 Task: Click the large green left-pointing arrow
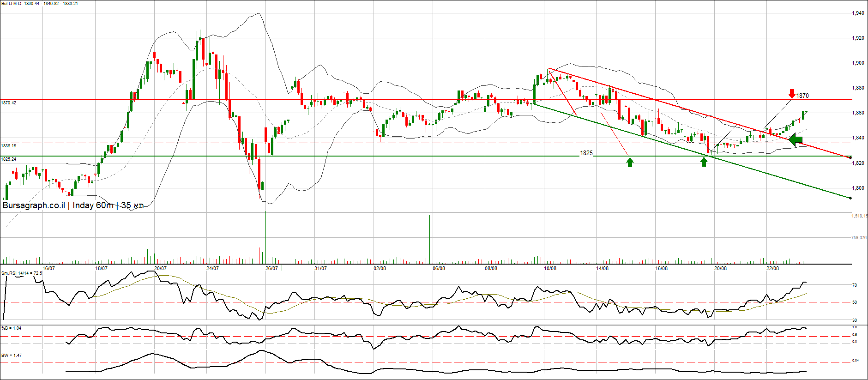[796, 139]
